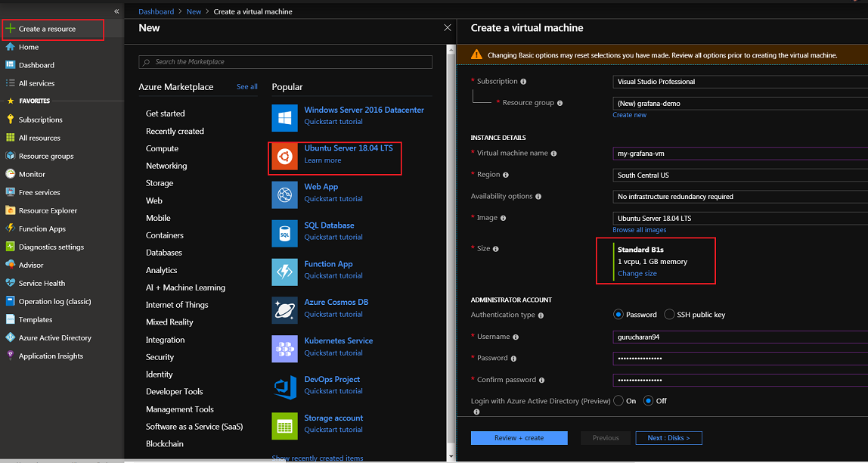The width and height of the screenshot is (868, 463).
Task: Click the Previous button
Action: tap(606, 438)
